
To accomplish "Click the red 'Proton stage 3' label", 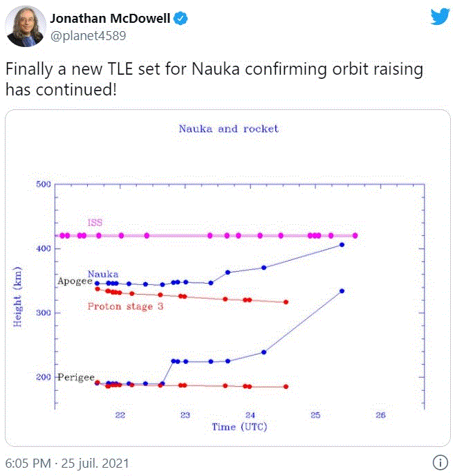I will click(x=125, y=306).
